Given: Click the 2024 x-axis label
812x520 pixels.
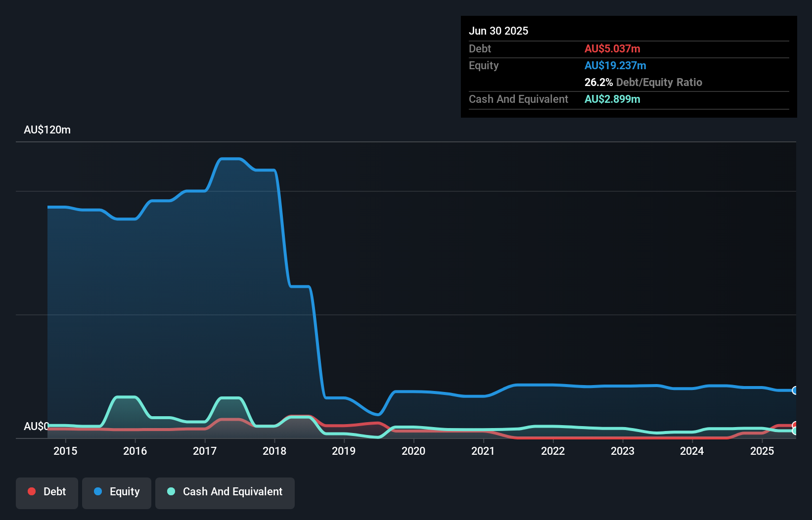Looking at the screenshot, I should 692,451.
